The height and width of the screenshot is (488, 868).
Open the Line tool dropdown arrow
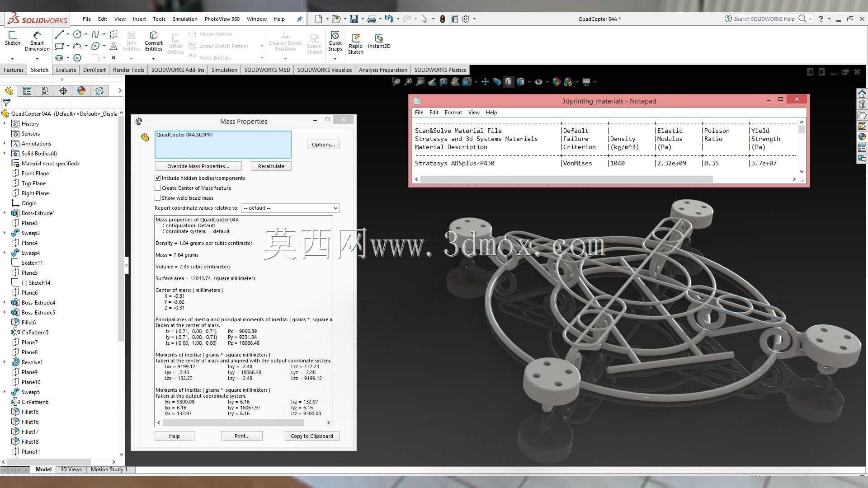68,34
